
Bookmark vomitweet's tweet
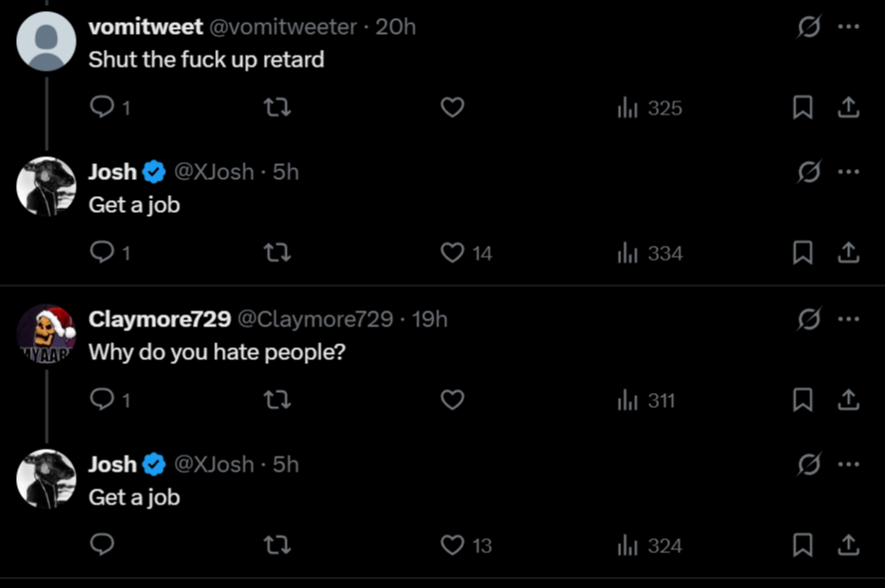pyautogui.click(x=802, y=107)
